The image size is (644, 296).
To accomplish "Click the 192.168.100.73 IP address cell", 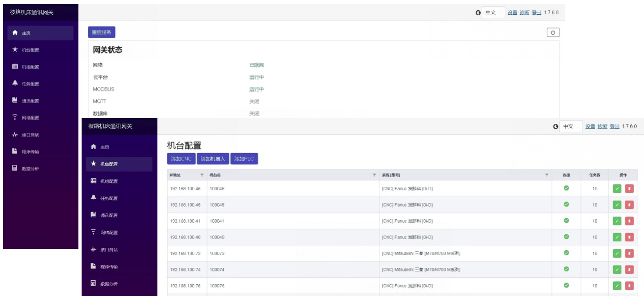I will click(185, 253).
